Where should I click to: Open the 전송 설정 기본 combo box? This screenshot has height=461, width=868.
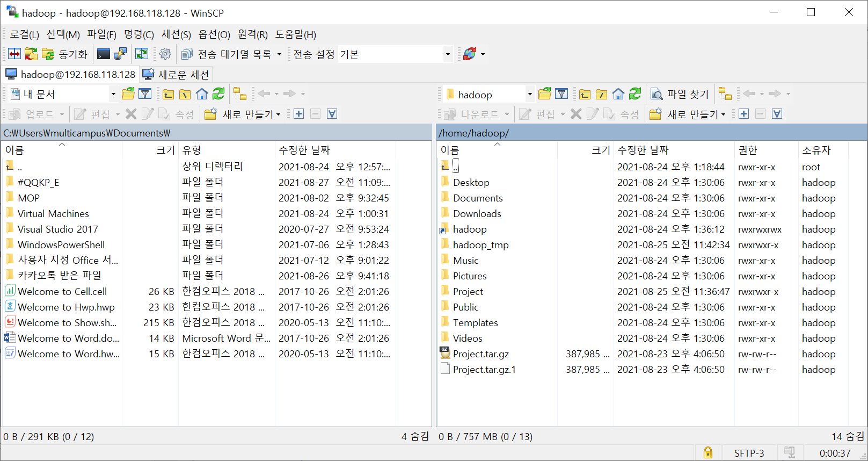[x=396, y=54]
